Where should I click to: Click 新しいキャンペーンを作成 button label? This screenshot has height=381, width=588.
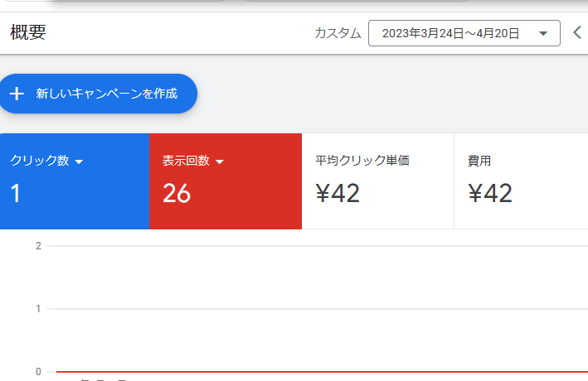pyautogui.click(x=106, y=94)
